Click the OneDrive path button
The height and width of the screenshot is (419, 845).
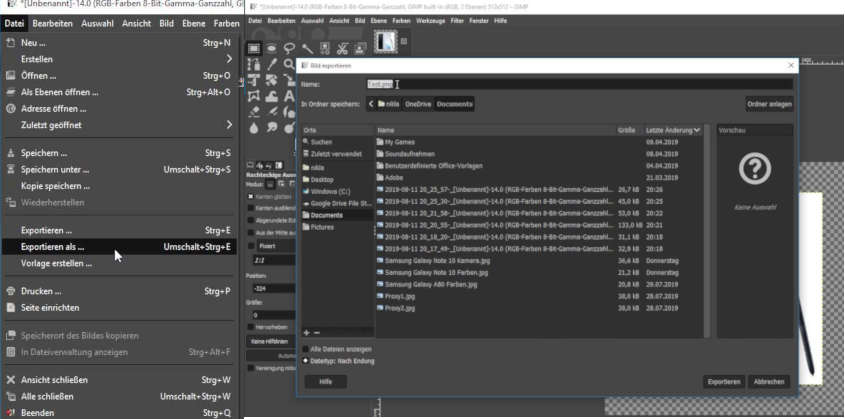pos(418,104)
